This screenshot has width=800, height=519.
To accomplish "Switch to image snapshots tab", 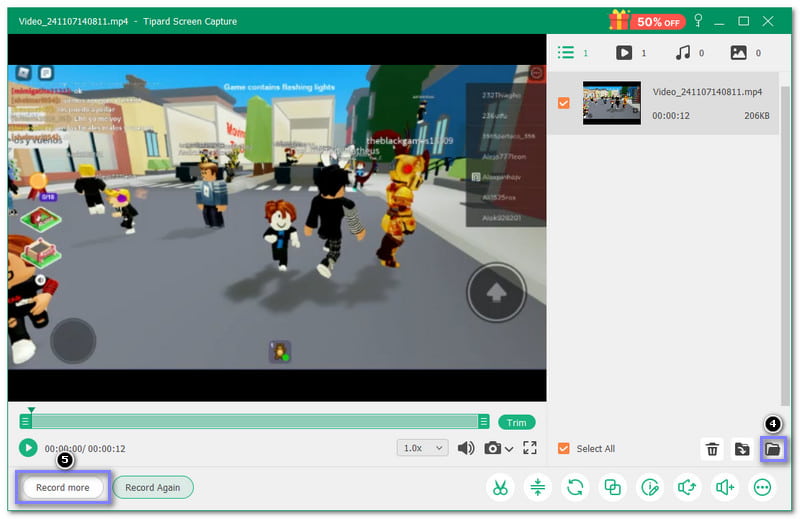I will click(738, 53).
